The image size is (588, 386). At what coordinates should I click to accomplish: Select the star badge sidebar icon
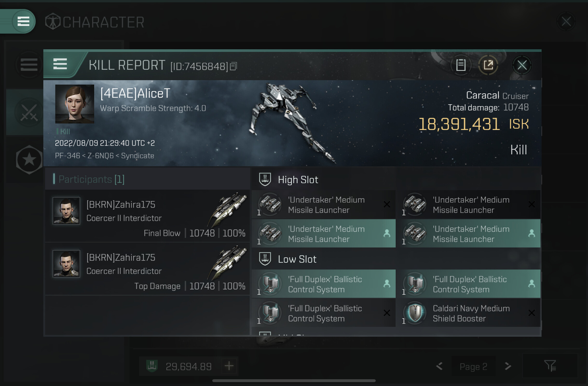[29, 159]
